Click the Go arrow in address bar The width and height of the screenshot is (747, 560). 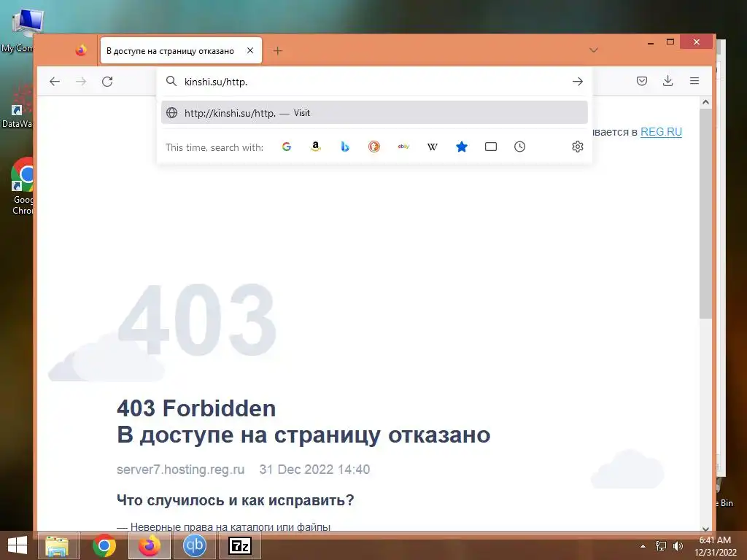click(x=578, y=82)
